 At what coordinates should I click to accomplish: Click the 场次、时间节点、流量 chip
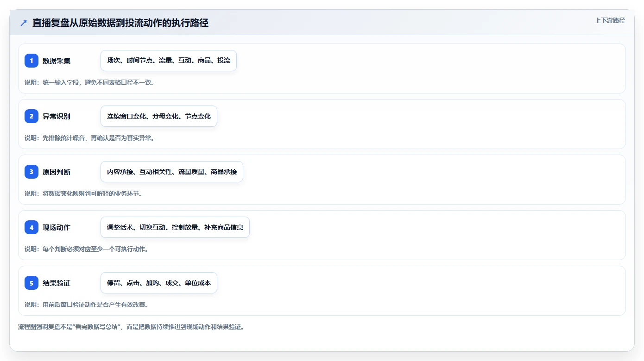click(x=169, y=61)
